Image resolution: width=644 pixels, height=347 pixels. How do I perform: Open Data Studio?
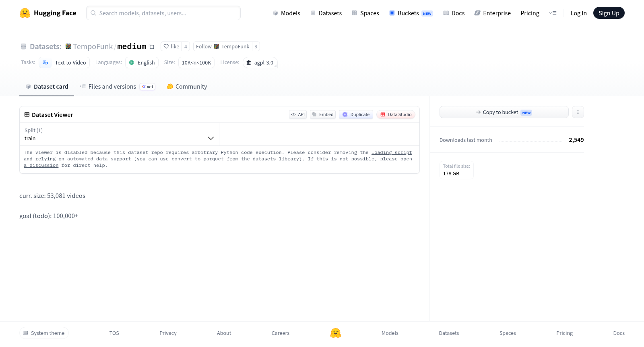click(396, 114)
